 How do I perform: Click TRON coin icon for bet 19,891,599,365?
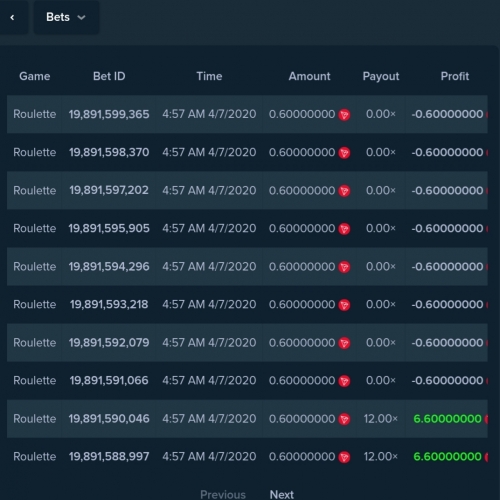[x=344, y=115]
